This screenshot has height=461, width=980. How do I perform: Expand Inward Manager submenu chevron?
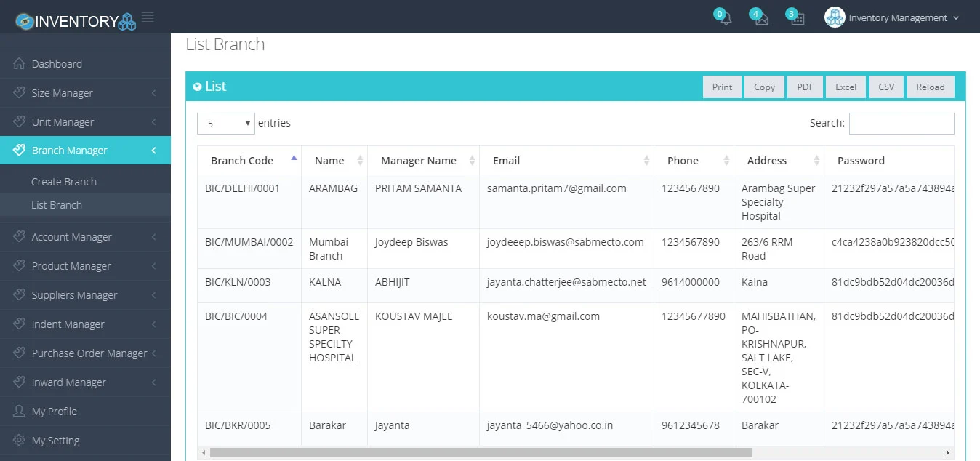154,382
